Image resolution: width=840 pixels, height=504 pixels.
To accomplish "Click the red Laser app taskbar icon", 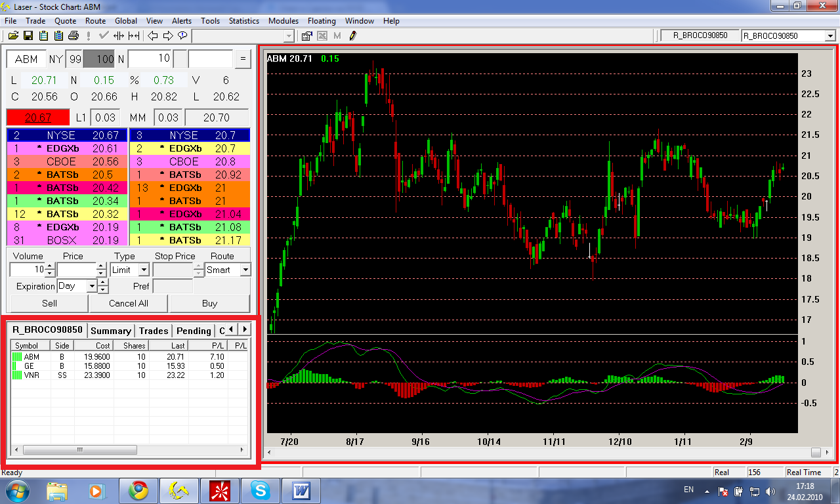I will pyautogui.click(x=219, y=490).
